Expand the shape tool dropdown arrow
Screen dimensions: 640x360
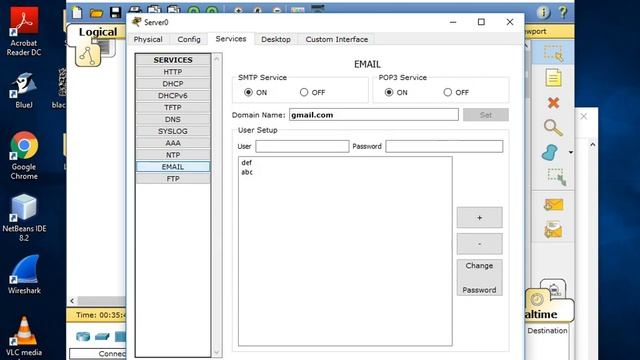point(571,152)
